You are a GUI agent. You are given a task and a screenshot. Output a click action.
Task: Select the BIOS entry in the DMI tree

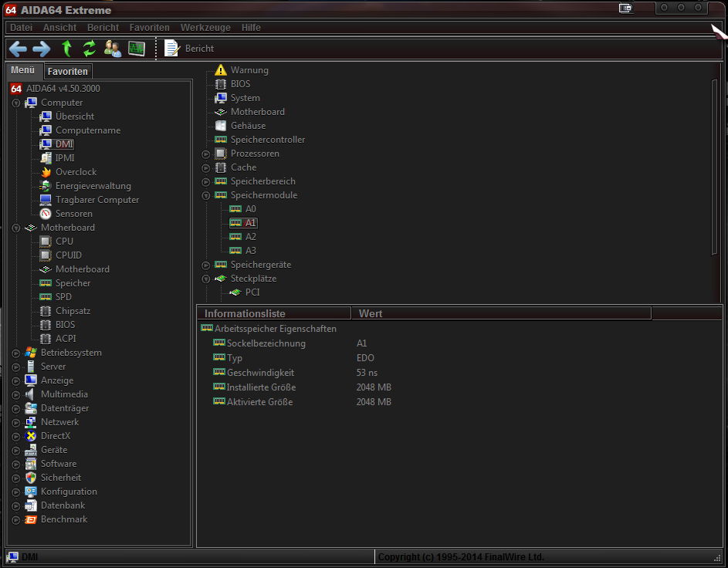point(241,84)
